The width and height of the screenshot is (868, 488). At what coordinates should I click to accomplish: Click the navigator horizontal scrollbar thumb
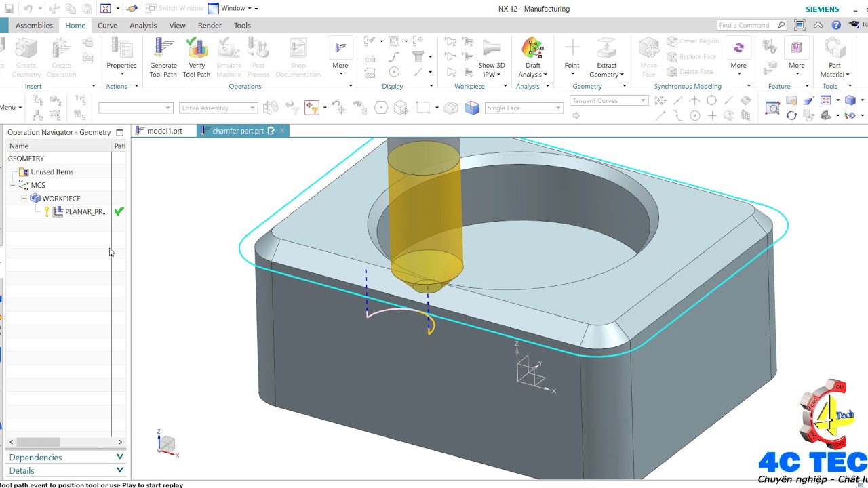pos(37,442)
